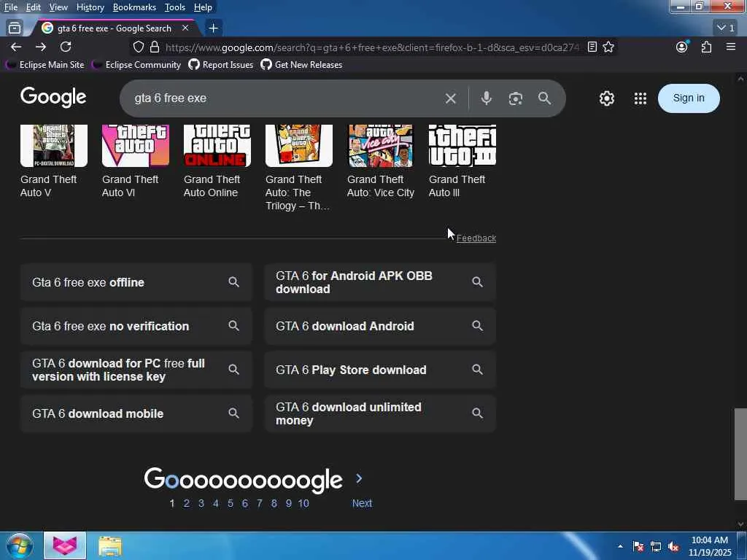Close the gta 6 free exe tab

point(185,28)
